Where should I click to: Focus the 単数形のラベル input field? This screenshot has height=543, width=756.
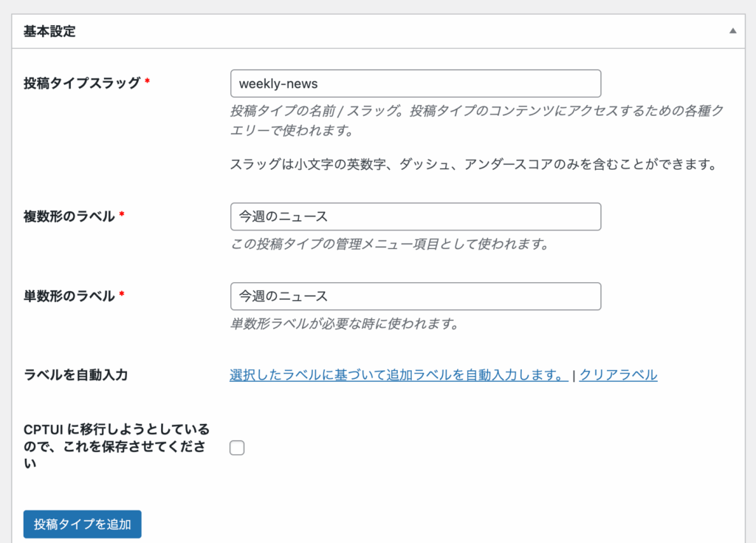coord(415,296)
